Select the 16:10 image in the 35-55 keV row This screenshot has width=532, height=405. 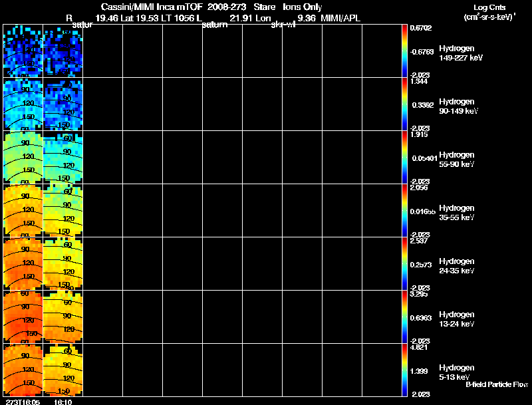point(63,211)
